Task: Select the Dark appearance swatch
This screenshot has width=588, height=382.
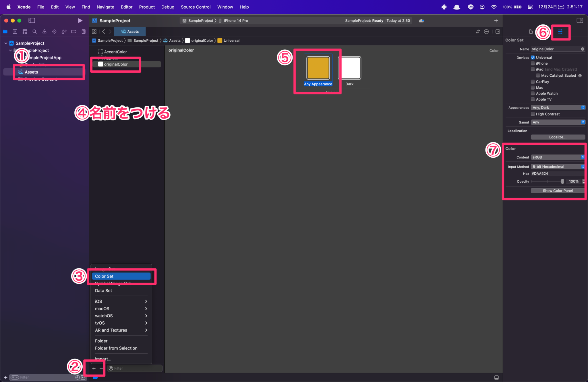Action: pos(349,68)
